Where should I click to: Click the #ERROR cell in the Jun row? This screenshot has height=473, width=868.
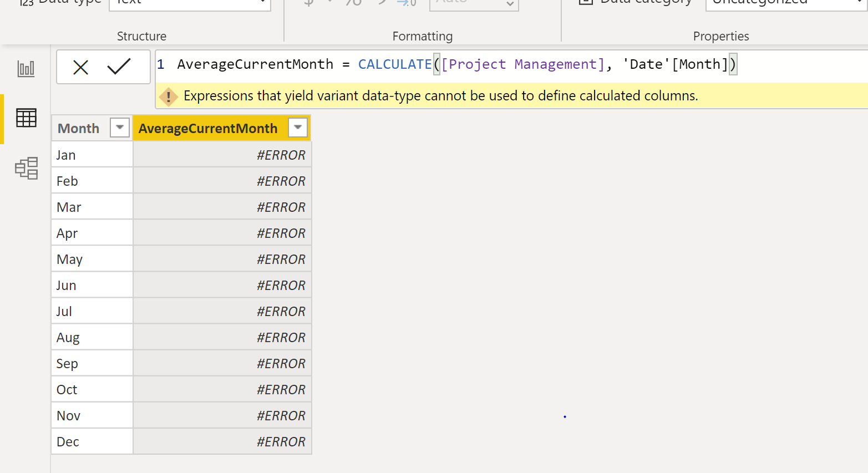pos(222,285)
